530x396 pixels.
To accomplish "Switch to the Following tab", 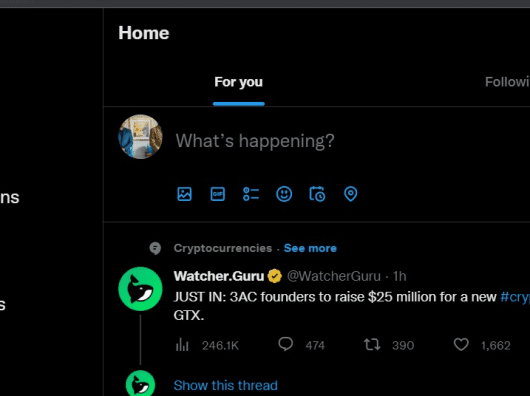I will (x=507, y=82).
